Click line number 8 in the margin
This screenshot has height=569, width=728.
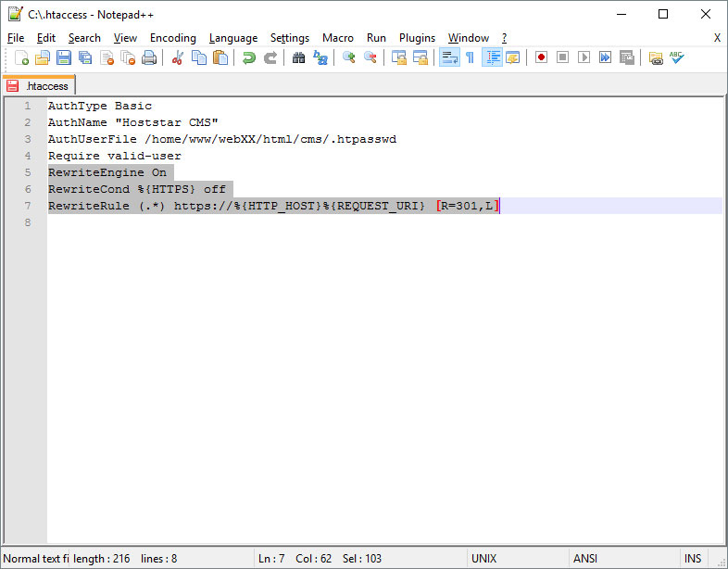coord(28,222)
